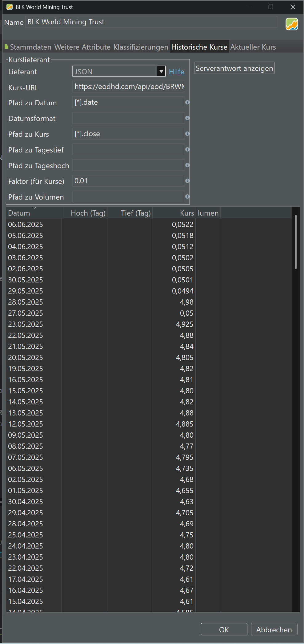Select the row dated 07.05.2025
Image resolution: width=304 pixels, height=644 pixels.
coord(149,457)
